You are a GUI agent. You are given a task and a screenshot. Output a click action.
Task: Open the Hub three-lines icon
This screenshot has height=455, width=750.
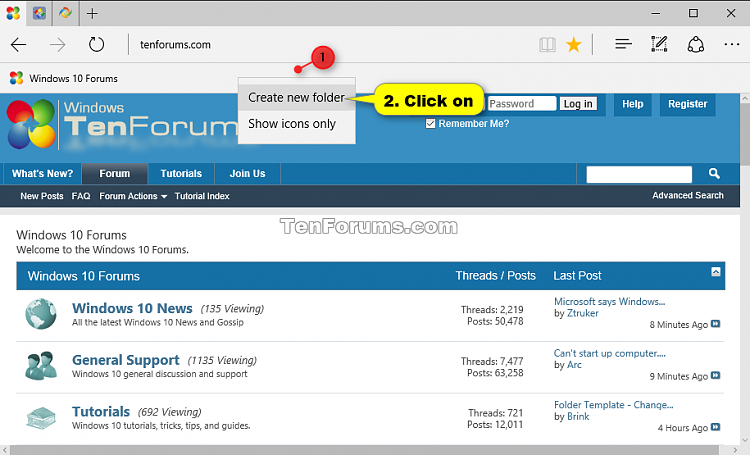point(623,44)
